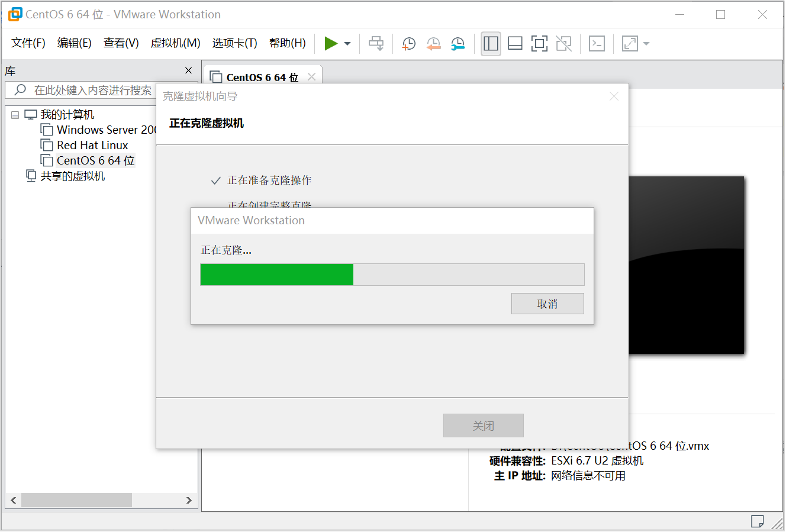This screenshot has width=786, height=532.
Task: Open the 虚拟机(M) menu
Action: tap(176, 43)
